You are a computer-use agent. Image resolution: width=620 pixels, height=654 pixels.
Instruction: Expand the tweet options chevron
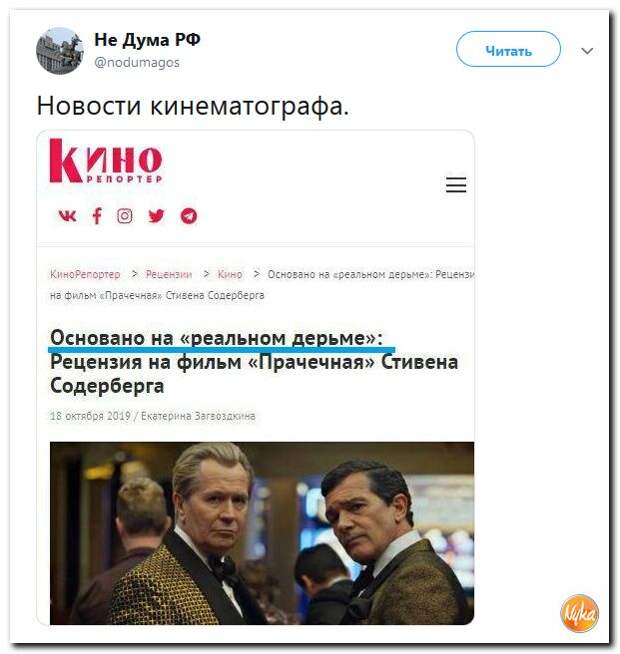tap(587, 51)
